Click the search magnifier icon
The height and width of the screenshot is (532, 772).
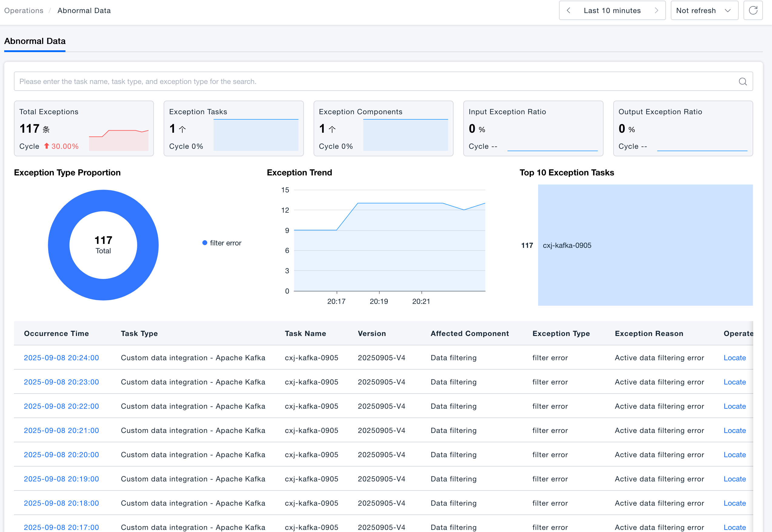pos(742,81)
